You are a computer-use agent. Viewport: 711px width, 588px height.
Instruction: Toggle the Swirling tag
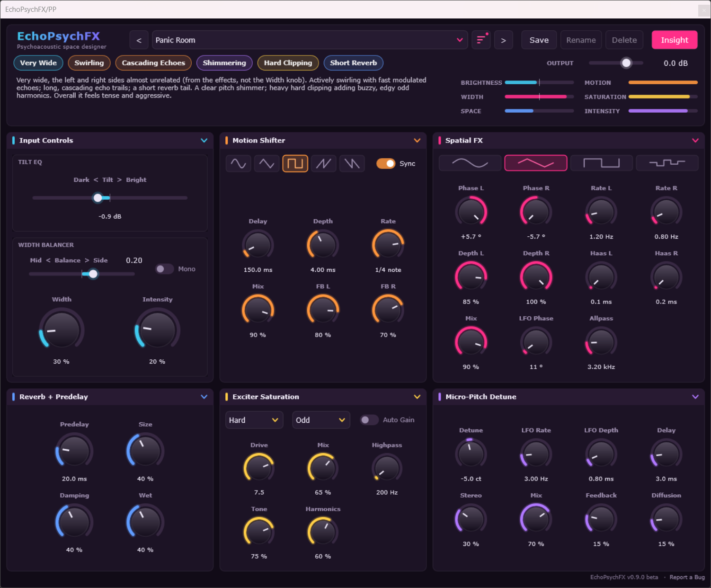tap(89, 63)
